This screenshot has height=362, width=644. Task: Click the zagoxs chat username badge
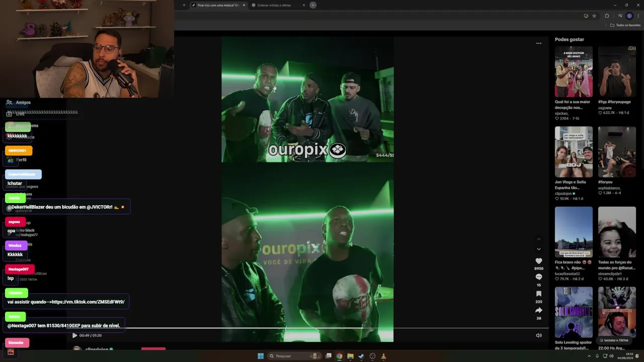(x=15, y=222)
